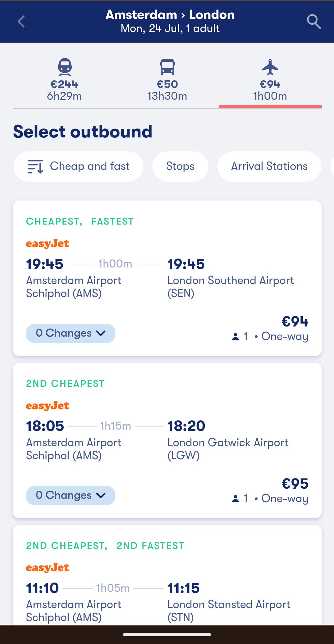
Task: Toggle the Cheap and fast sorting chip
Action: click(78, 166)
